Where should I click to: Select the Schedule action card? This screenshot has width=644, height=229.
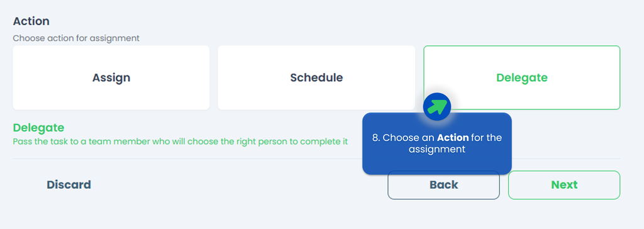coord(316,78)
